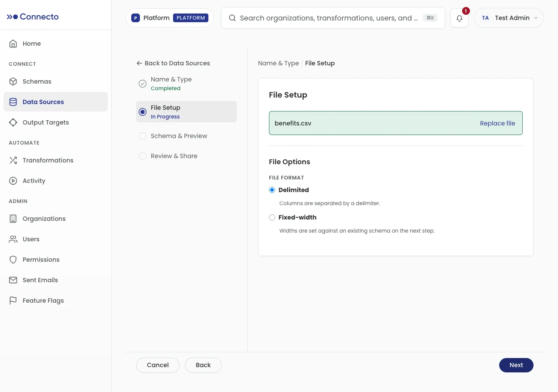
Task: Go to Home in the sidebar
Action: click(x=55, y=44)
